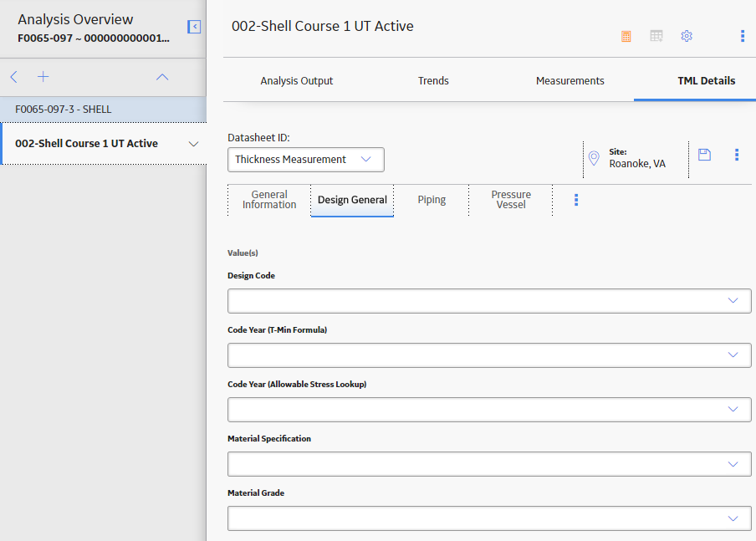Save the datasheet with the floppy icon
This screenshot has height=541, width=756.
point(704,155)
